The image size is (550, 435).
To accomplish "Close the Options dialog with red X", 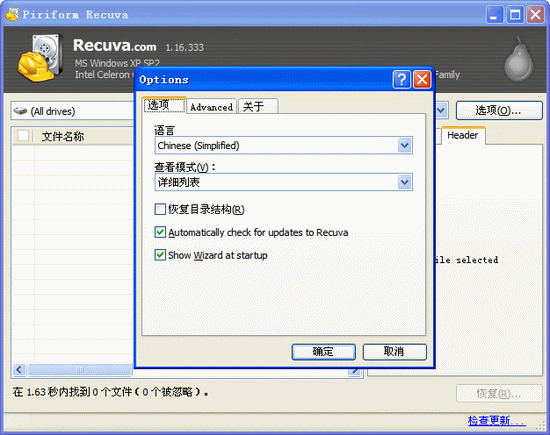I will 422,80.
